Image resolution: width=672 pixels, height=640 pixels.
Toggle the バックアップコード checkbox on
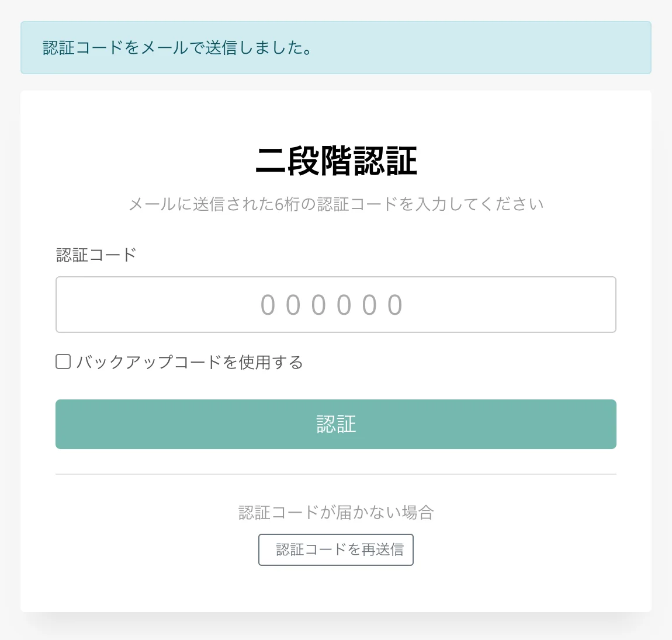point(63,362)
